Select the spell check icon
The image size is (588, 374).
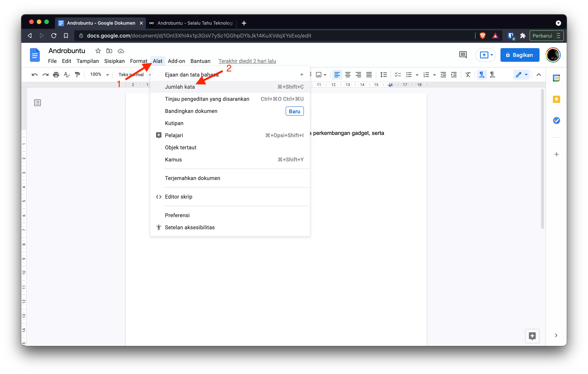(66, 74)
